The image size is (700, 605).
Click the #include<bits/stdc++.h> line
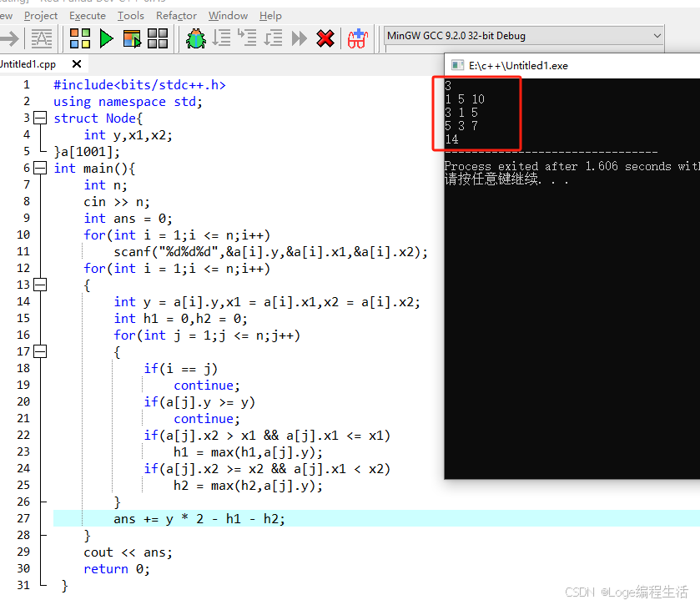139,85
